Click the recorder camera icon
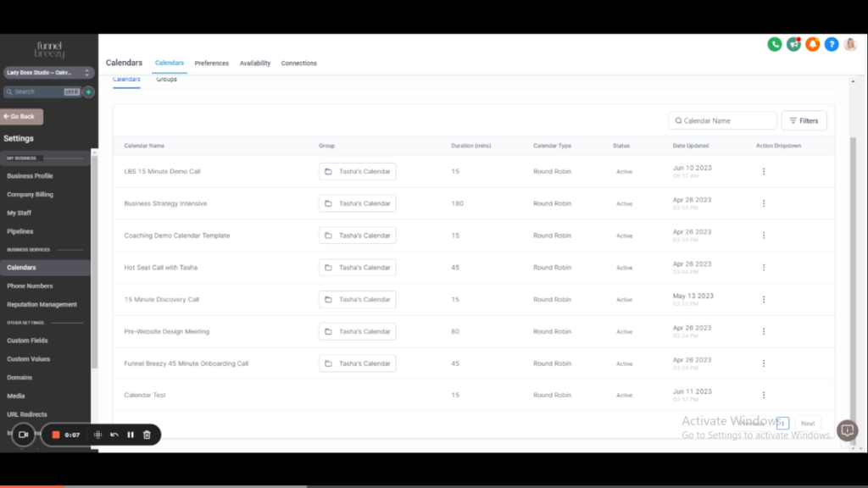This screenshot has width=868, height=488. click(24, 435)
